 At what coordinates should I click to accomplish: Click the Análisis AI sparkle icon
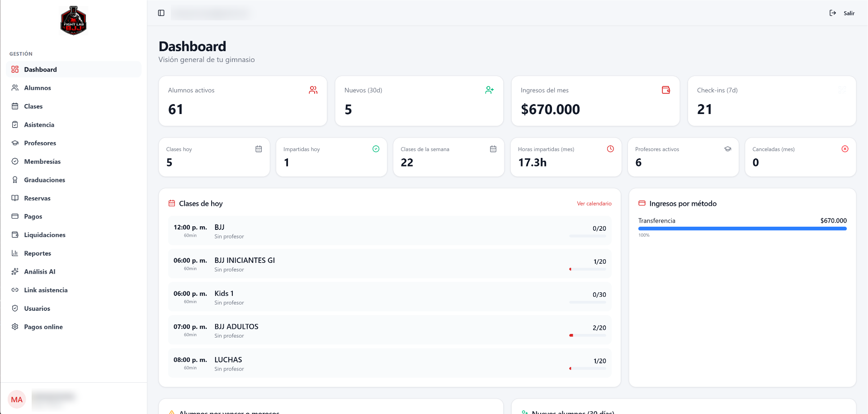(x=15, y=271)
